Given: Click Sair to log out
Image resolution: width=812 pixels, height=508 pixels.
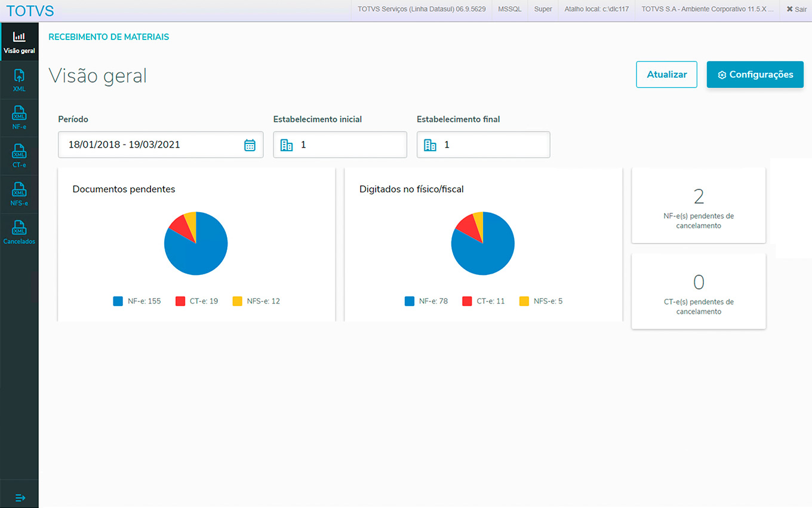Looking at the screenshot, I should point(796,10).
